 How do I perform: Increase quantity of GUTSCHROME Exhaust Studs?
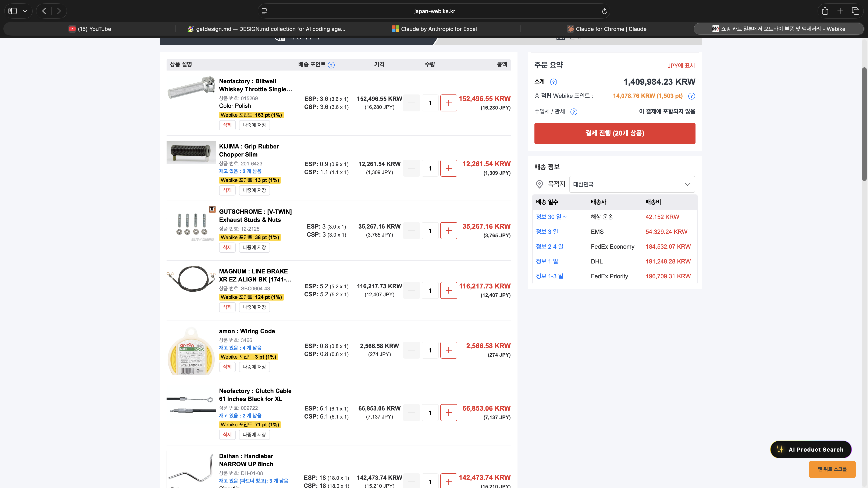[x=448, y=231]
